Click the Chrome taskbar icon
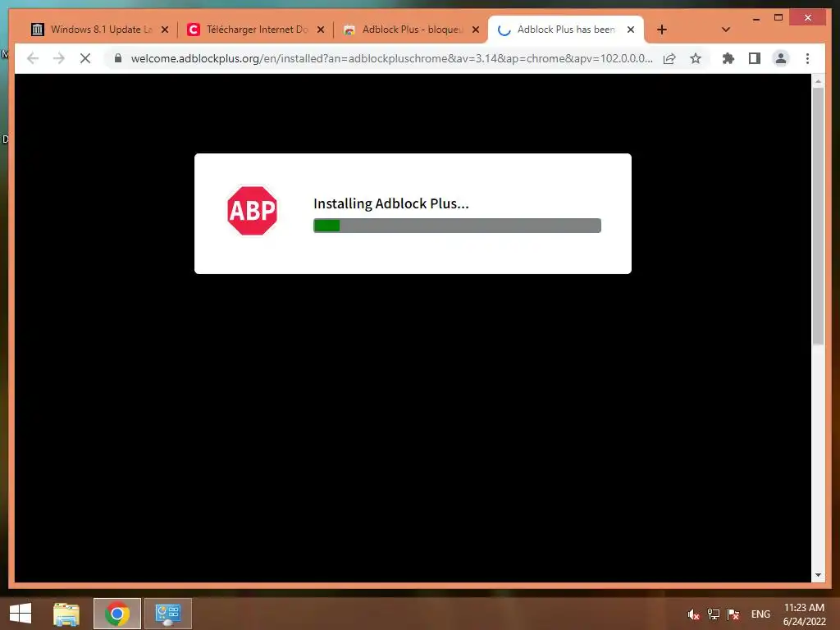This screenshot has height=630, width=840. click(116, 614)
